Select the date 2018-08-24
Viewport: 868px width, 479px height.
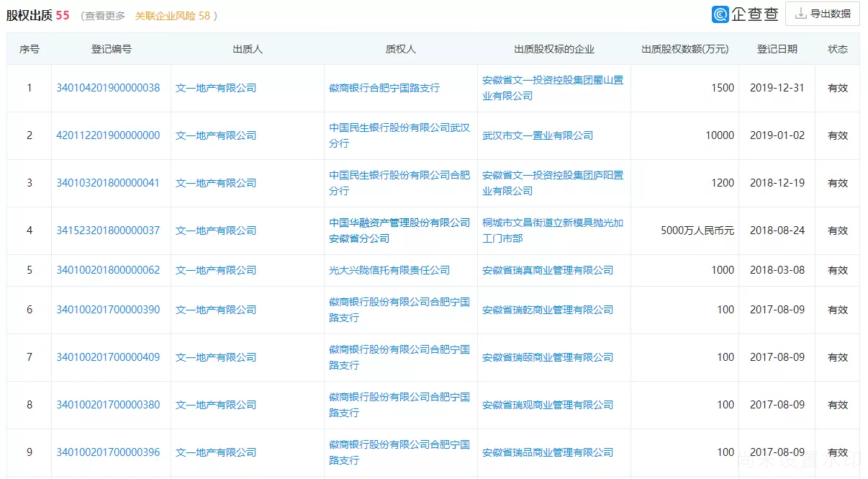click(x=777, y=230)
